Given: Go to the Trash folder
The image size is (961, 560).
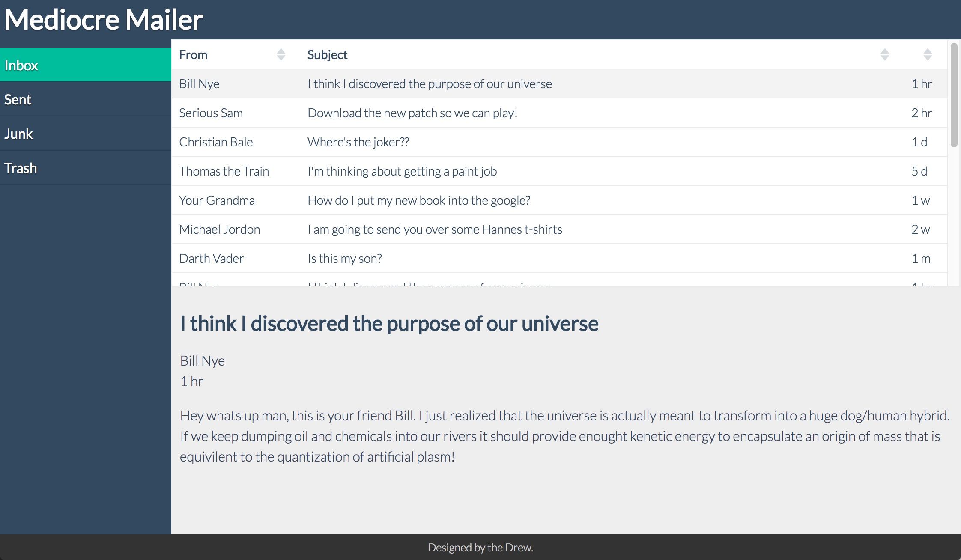Looking at the screenshot, I should pyautogui.click(x=85, y=168).
